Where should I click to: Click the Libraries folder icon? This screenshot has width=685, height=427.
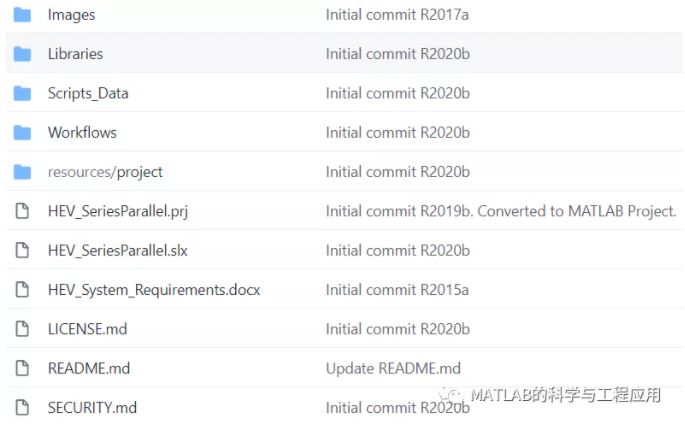(x=22, y=54)
